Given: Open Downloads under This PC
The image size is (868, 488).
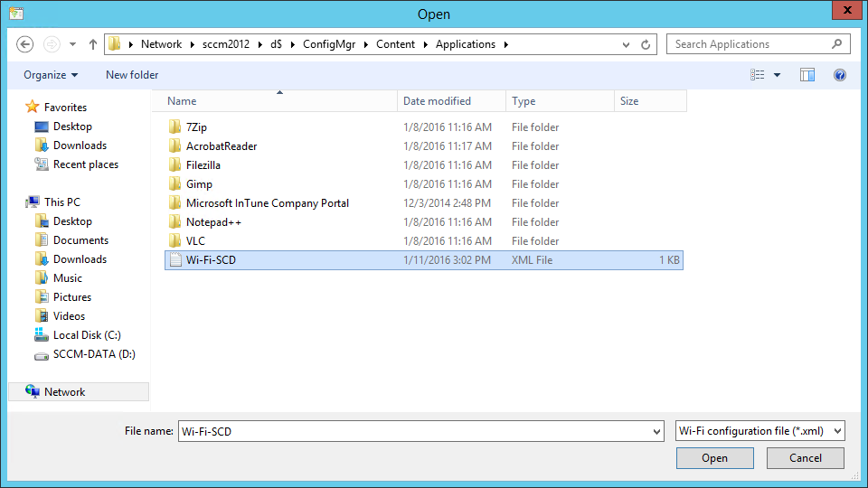Looking at the screenshot, I should (x=80, y=259).
